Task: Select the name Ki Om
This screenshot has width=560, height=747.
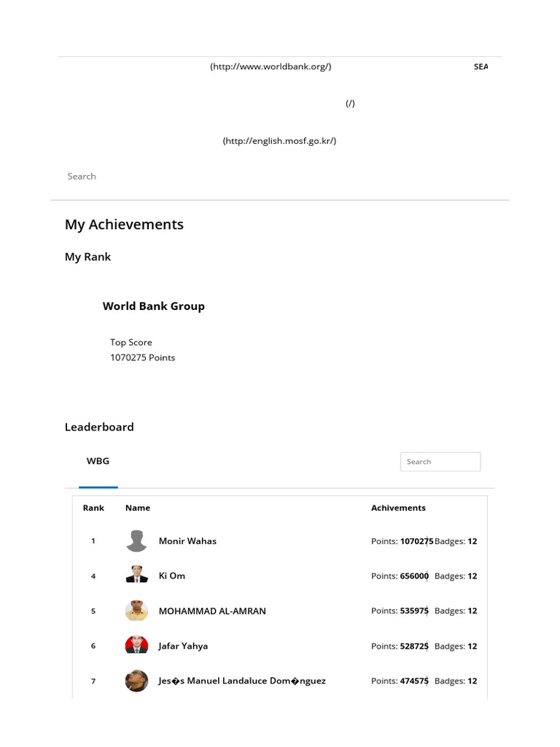Action: point(172,576)
